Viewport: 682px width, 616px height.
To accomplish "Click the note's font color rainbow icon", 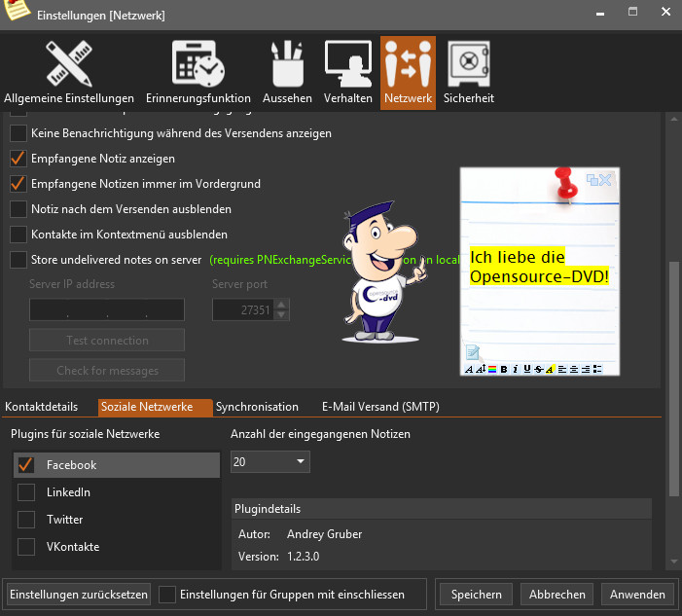I will click(492, 369).
